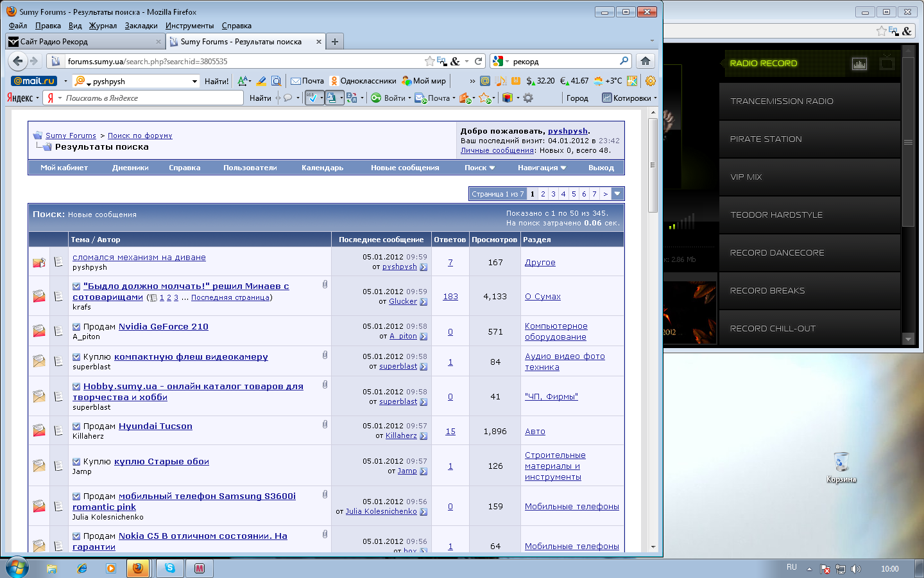Open the page-jump dropdown arrow in pagination
The width and height of the screenshot is (924, 578).
pyautogui.click(x=617, y=194)
